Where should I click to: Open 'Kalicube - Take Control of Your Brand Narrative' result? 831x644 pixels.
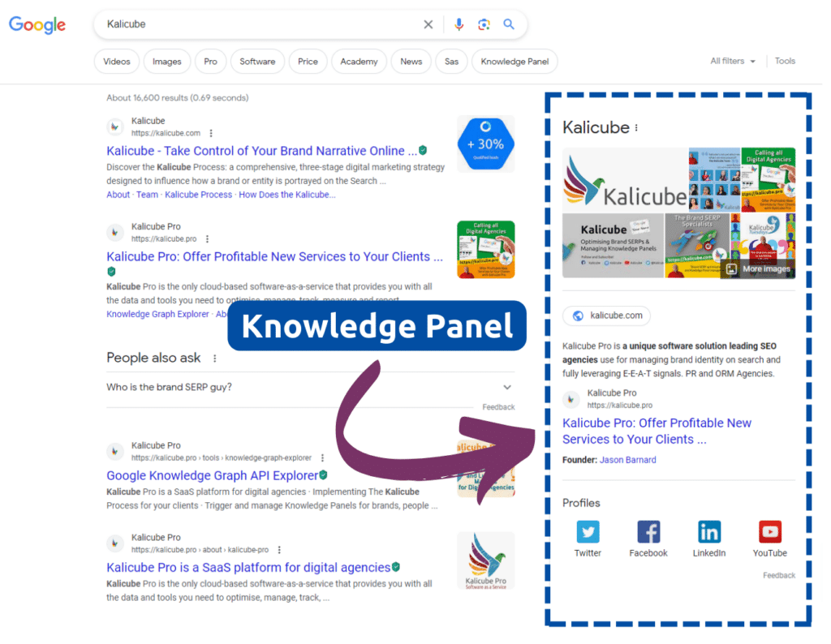262,151
